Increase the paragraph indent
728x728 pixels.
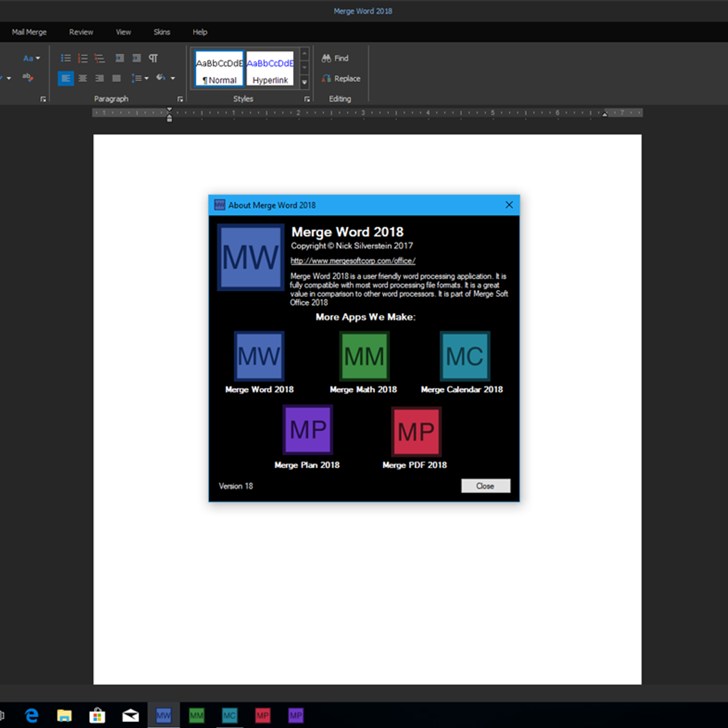[136, 58]
